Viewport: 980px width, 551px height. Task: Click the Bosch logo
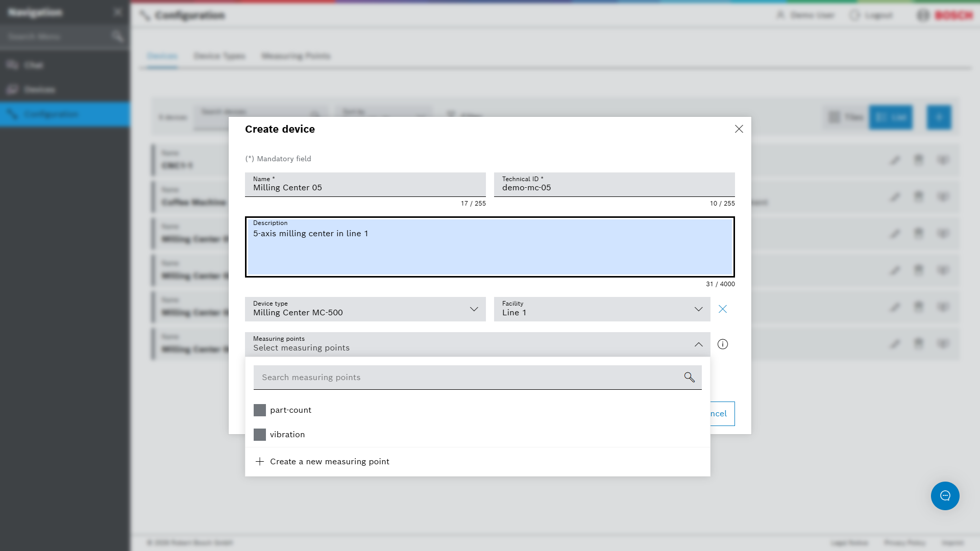pos(945,15)
